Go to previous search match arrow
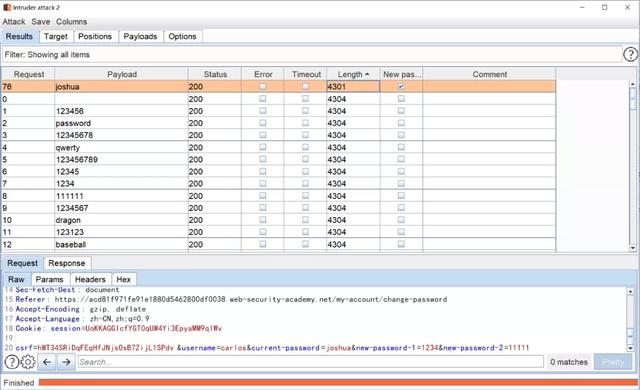640x390 pixels. [47, 362]
